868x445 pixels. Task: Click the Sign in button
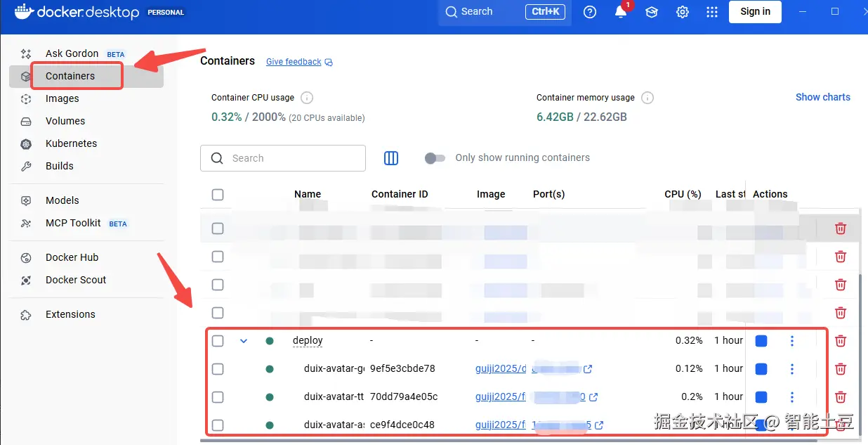755,11
